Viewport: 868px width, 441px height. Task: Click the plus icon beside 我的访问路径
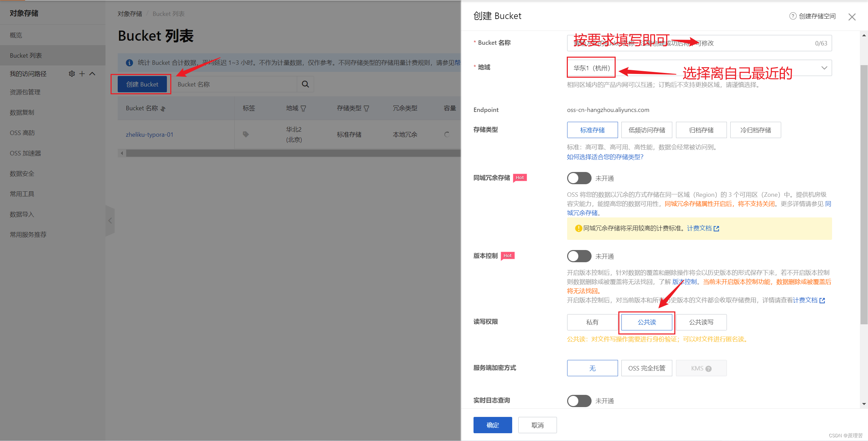[82, 74]
